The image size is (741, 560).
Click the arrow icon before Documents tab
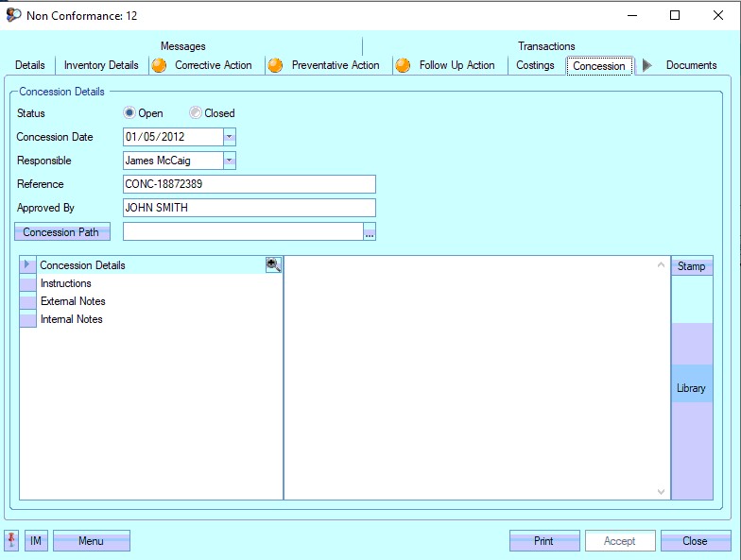click(x=647, y=65)
